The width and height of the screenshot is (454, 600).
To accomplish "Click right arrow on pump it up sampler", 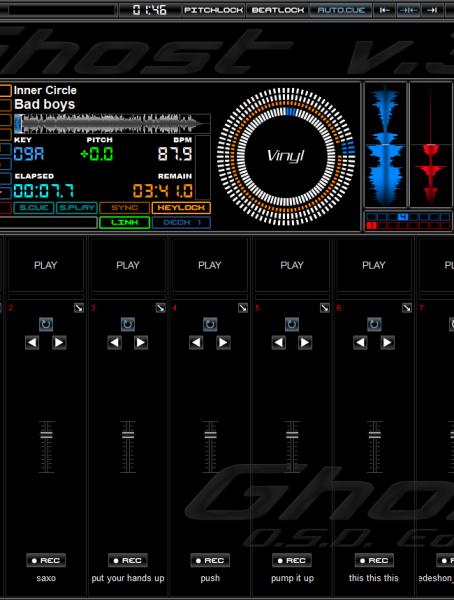I will click(x=305, y=342).
